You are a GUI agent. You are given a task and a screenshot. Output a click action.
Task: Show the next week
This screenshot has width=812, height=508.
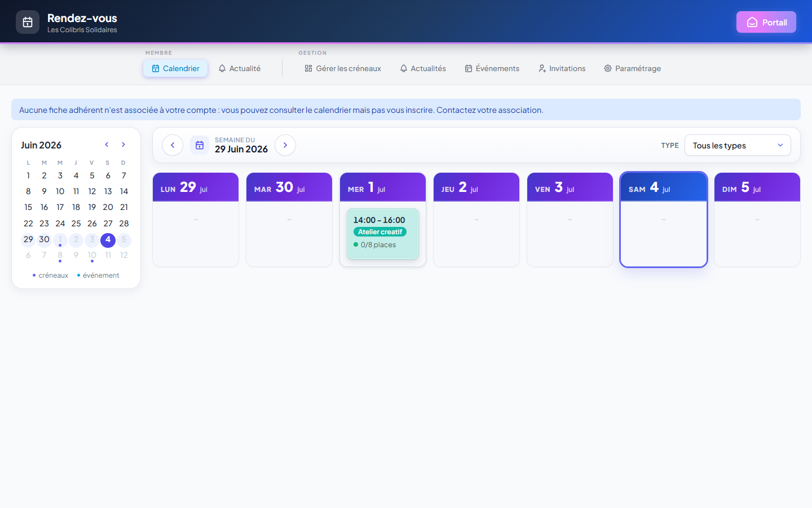tap(285, 145)
